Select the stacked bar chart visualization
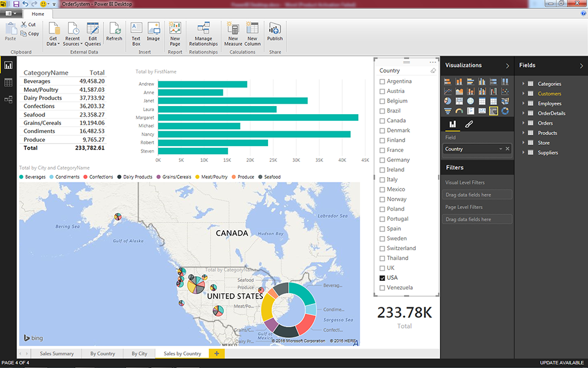The width and height of the screenshot is (588, 368). pos(447,81)
